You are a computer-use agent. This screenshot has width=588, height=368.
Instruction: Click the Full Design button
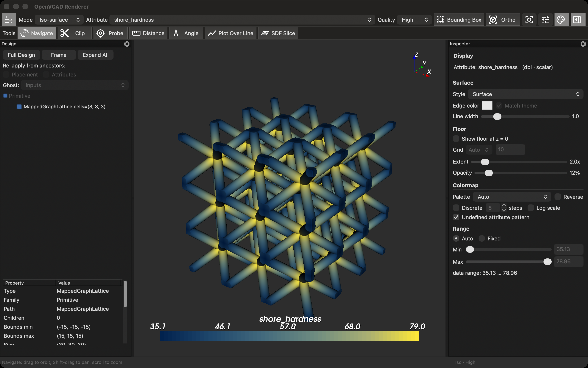21,55
